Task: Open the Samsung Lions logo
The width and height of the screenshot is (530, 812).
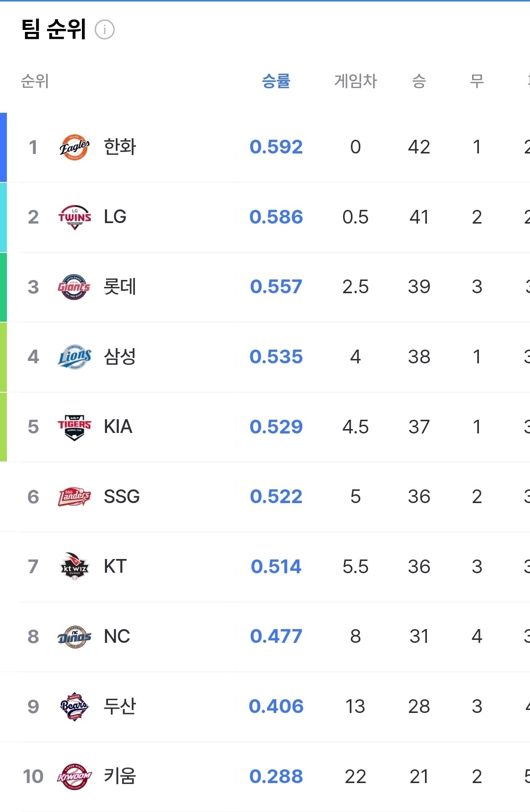Action: coord(75,357)
